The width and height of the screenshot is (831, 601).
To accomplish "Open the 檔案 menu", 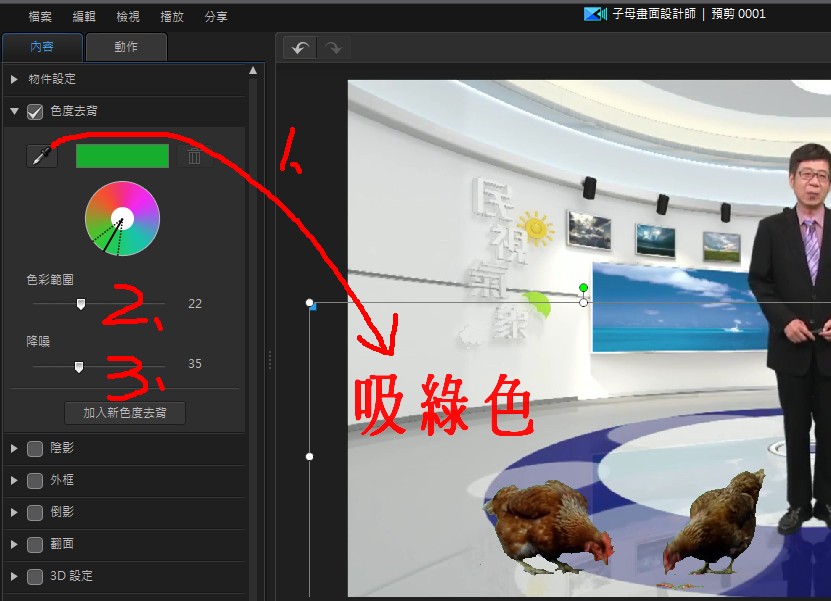I will pos(40,17).
